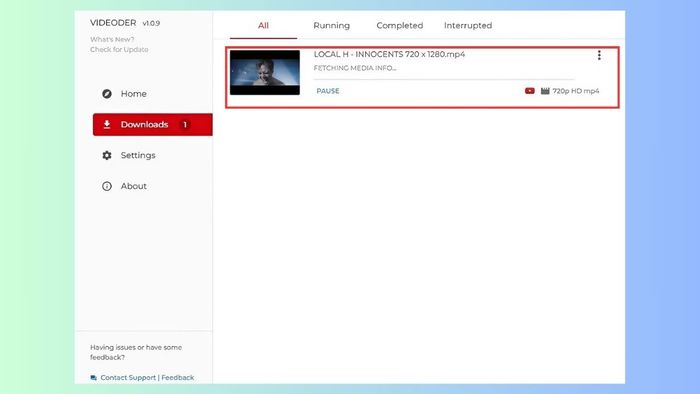The image size is (700, 394).
Task: Click the FETCHING MEDIA INFO status text
Action: point(355,68)
